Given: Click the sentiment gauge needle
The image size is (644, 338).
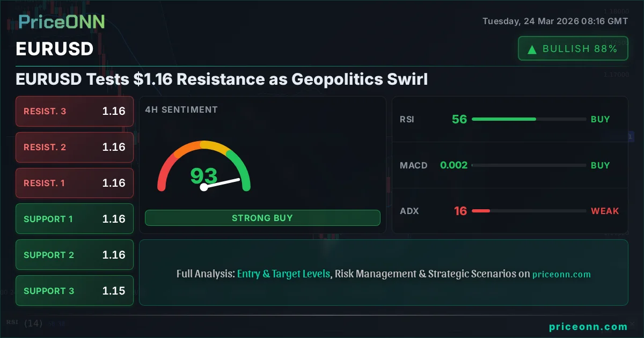Looking at the screenshot, I should pyautogui.click(x=222, y=183).
